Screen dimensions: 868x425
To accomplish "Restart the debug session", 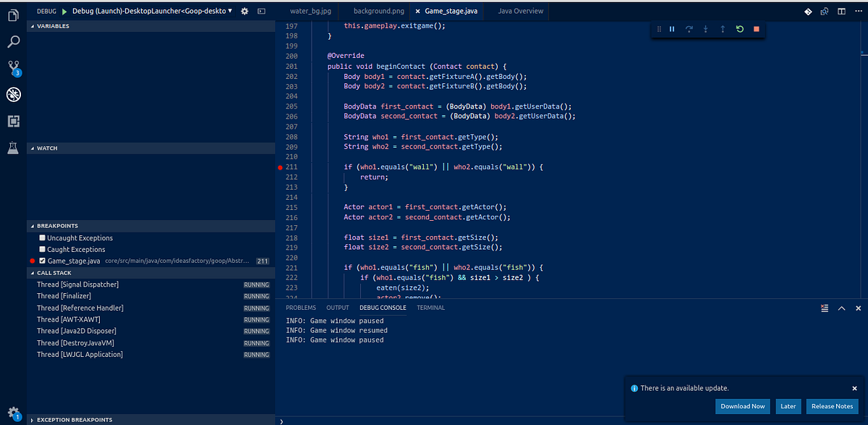I will pos(739,29).
